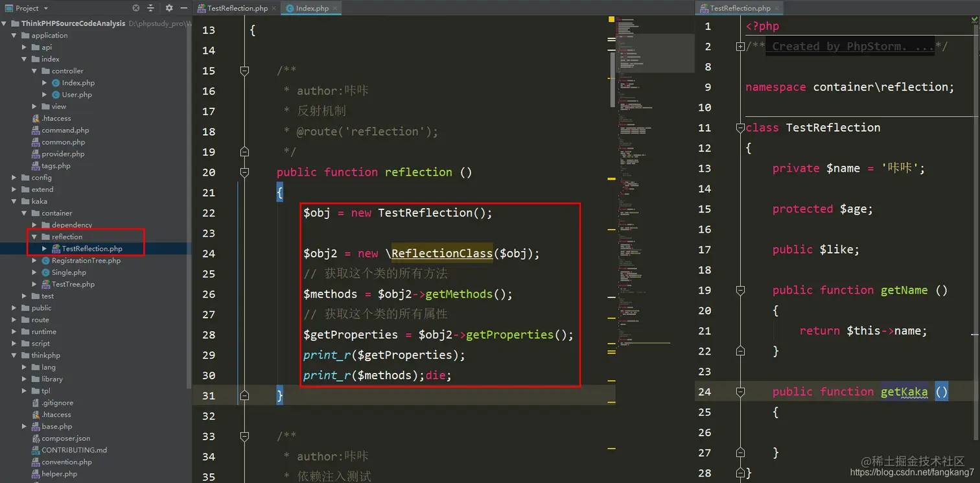Select the convention.php file
The height and width of the screenshot is (483, 980).
pos(67,462)
